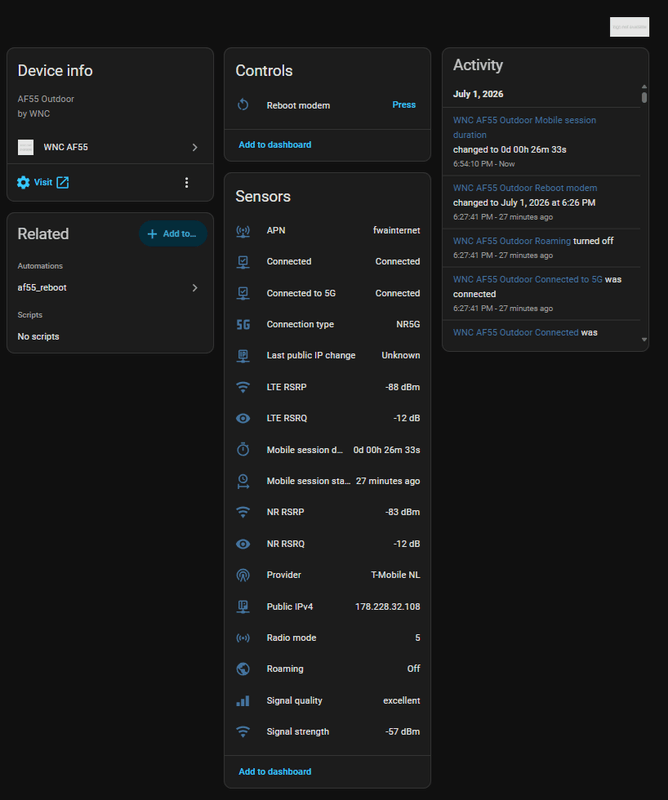Open WNC AF55 Outdoor Reboot modem link
The image size is (668, 800).
[525, 188]
